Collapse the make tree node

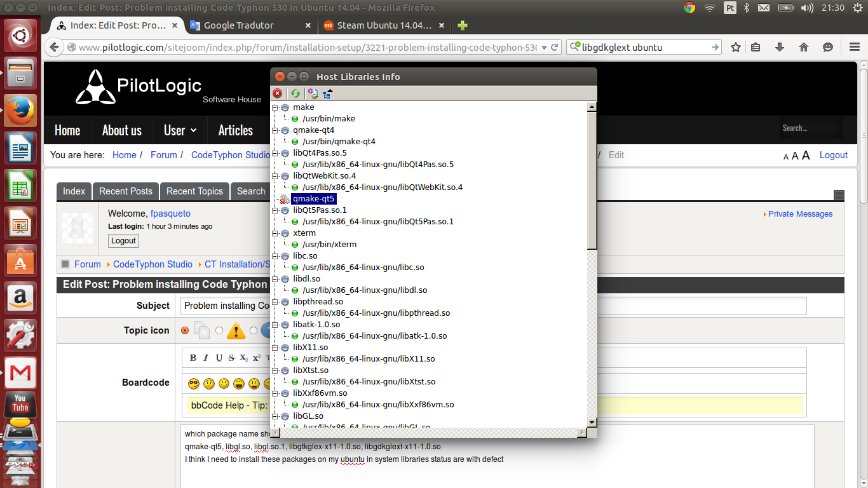(275, 107)
